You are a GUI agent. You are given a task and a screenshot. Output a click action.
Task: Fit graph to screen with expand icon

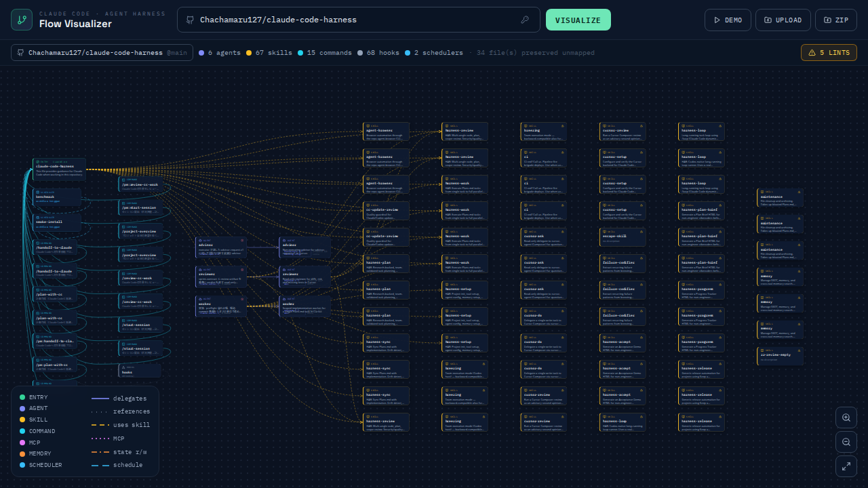tap(846, 466)
